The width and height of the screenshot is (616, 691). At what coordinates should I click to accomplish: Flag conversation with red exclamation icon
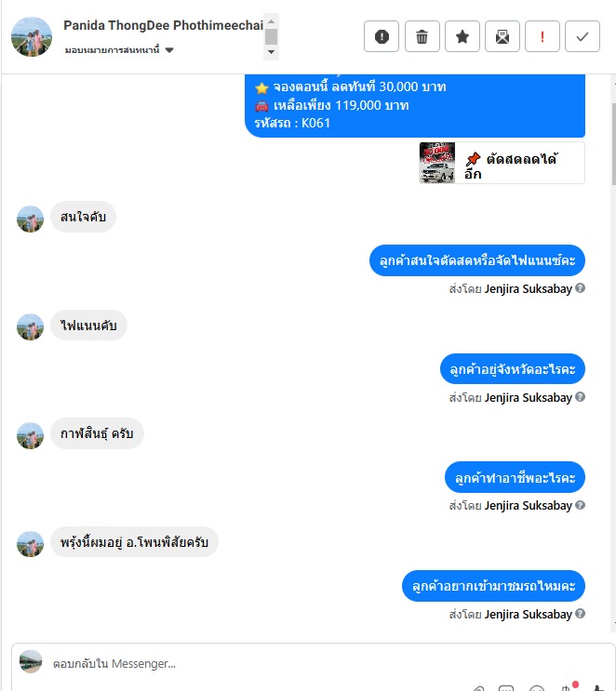(x=542, y=36)
